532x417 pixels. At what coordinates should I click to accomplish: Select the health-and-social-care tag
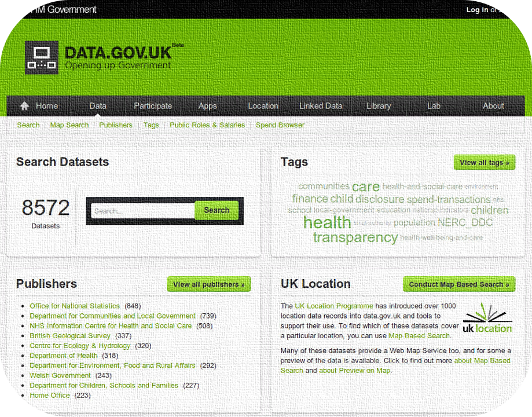coord(423,186)
